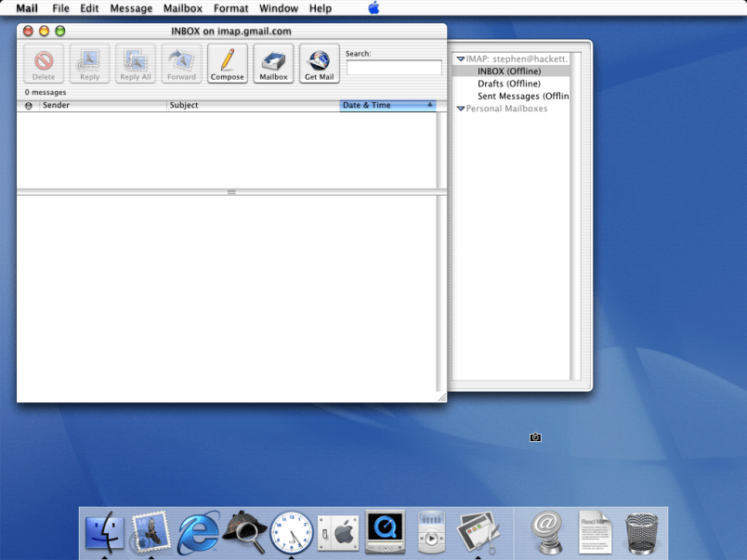Open Finder from the Dock
The image size is (747, 560).
click(104, 531)
